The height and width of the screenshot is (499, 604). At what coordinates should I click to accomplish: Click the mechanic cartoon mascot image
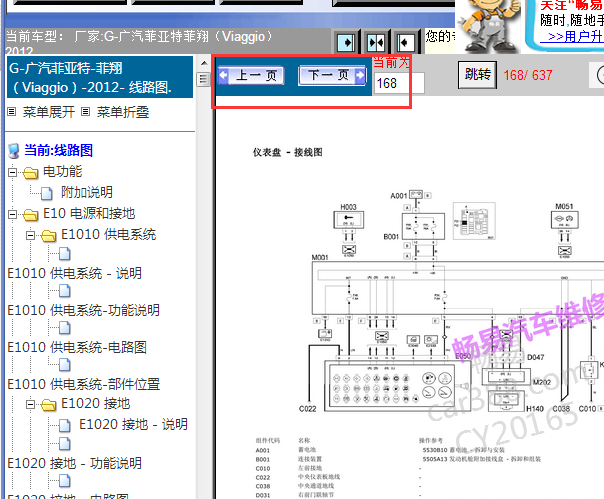[x=488, y=26]
